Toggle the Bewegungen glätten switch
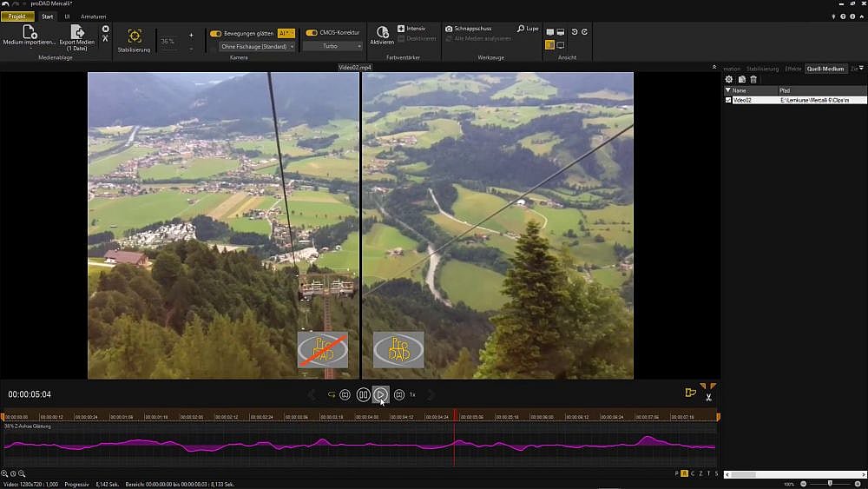 click(x=216, y=34)
